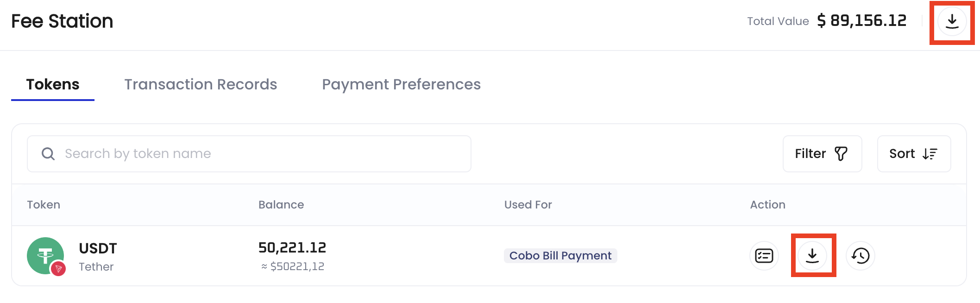
Task: Click the deposit icon in the USDT row
Action: pos(812,255)
